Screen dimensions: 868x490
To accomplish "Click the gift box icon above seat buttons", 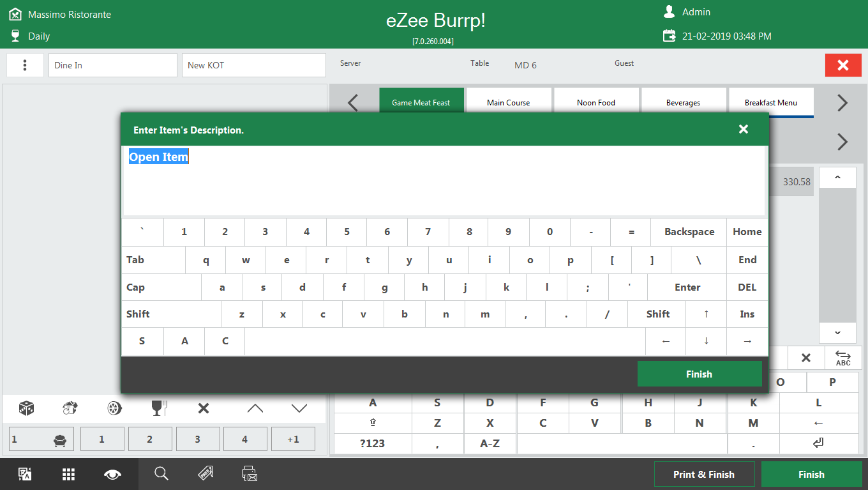I will click(70, 408).
